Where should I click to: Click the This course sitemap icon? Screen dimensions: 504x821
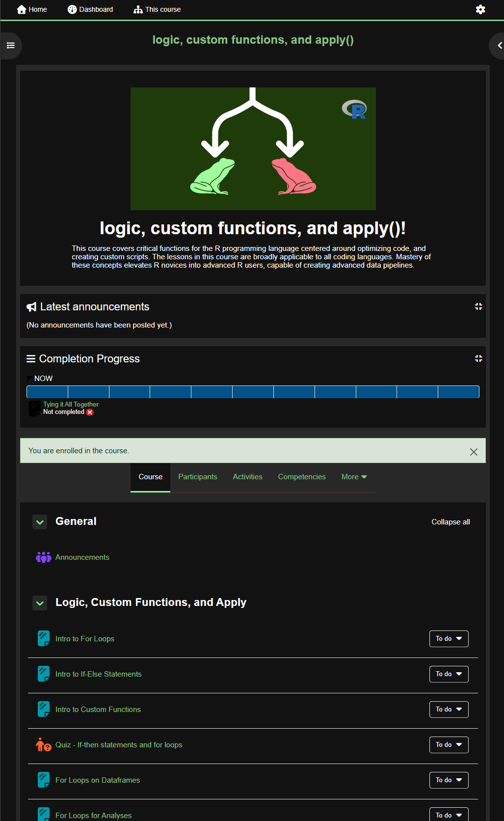[138, 9]
